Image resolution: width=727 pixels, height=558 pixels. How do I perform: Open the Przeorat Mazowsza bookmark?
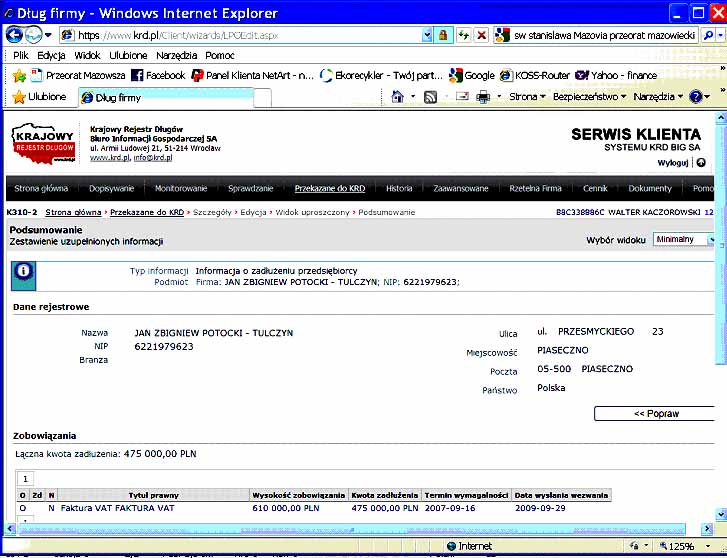(x=78, y=76)
